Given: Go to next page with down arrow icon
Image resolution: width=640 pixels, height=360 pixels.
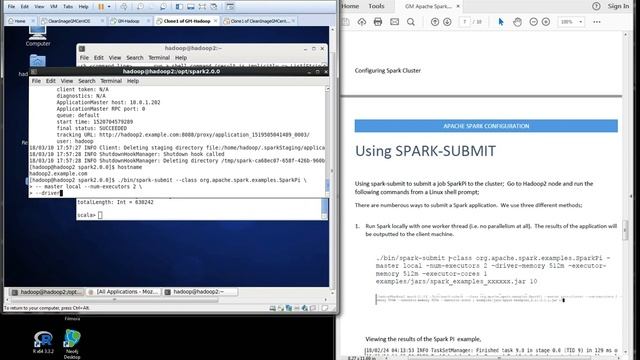Looking at the screenshot, I should coord(447,22).
